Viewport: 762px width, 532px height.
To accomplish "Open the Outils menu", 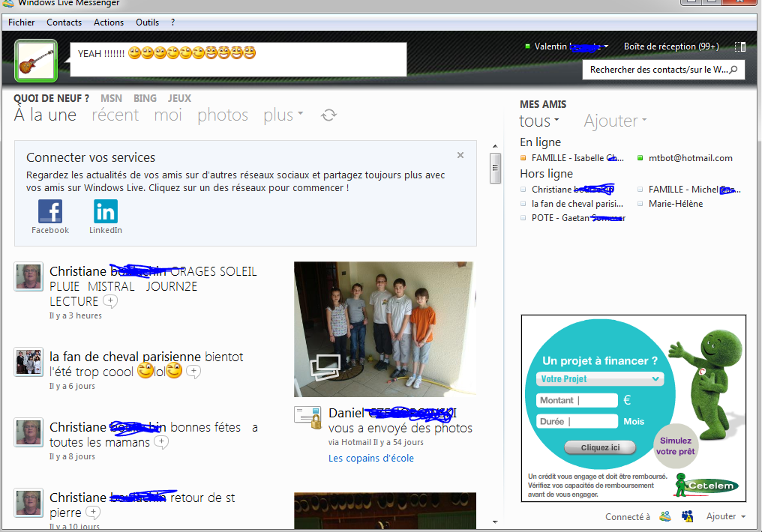I will [x=147, y=22].
